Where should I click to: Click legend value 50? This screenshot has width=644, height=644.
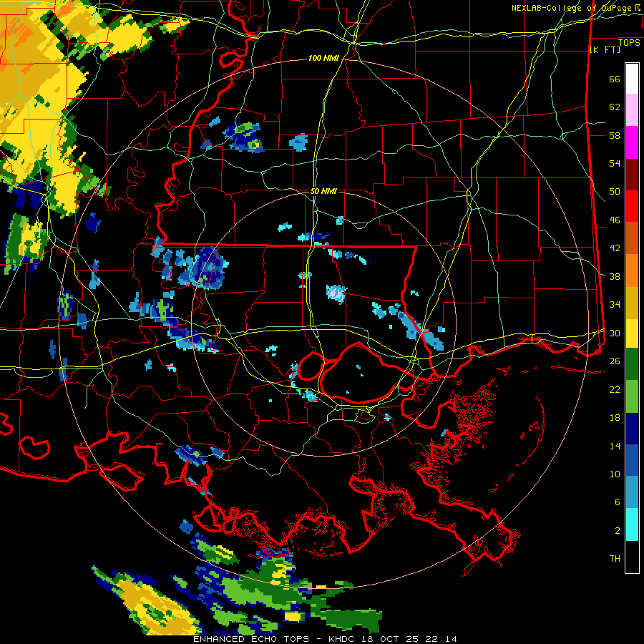coord(615,192)
